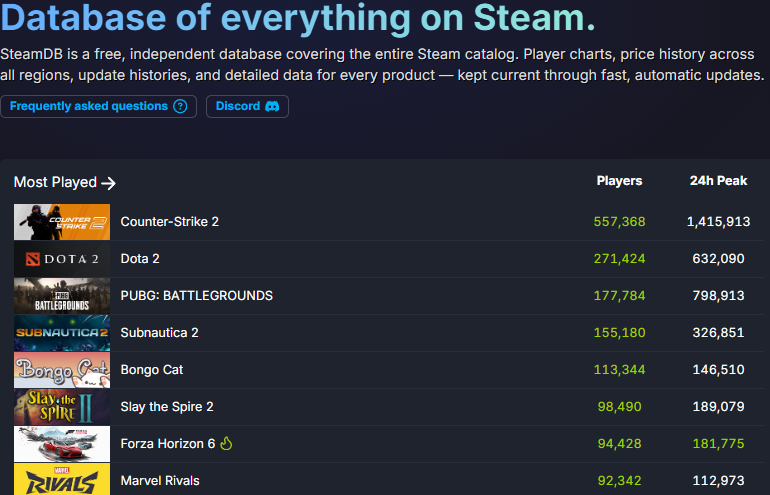Click the Forza Horizon 6 trending flame icon
Viewport: 770px width, 495px height.
226,443
